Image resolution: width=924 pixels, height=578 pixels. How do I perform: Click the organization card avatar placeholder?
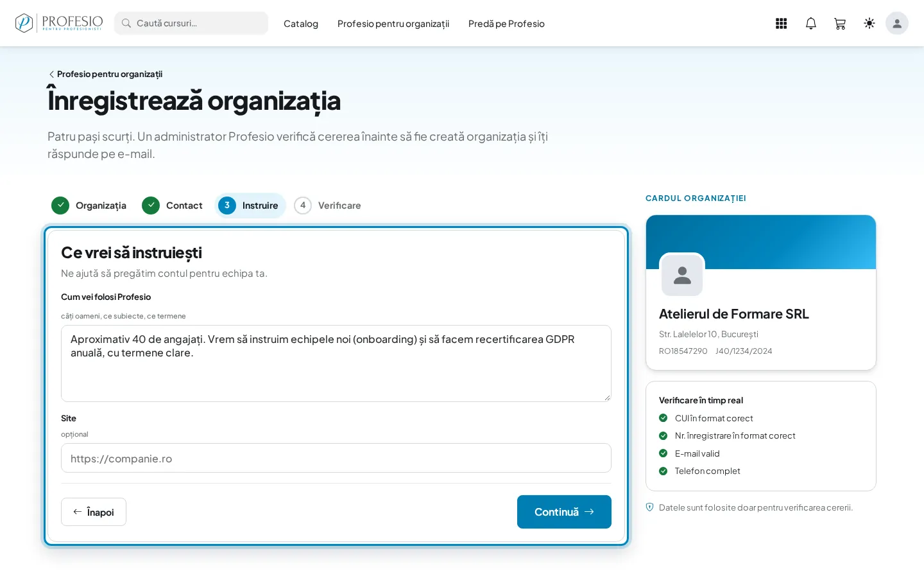[682, 276]
